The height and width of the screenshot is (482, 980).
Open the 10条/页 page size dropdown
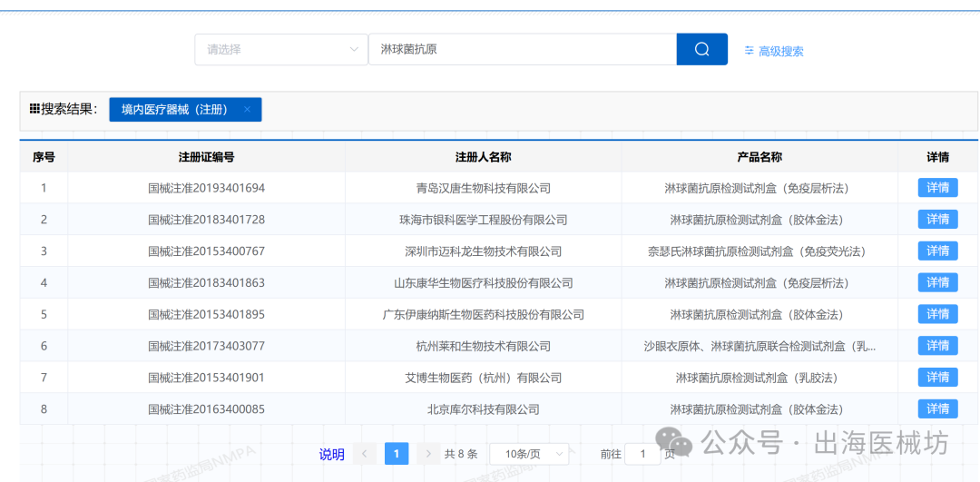coord(529,454)
